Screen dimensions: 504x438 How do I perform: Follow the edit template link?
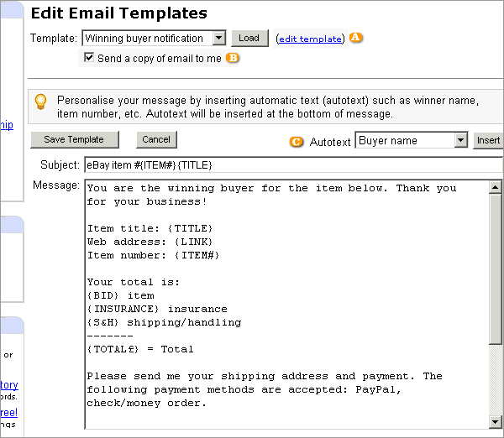(x=310, y=39)
